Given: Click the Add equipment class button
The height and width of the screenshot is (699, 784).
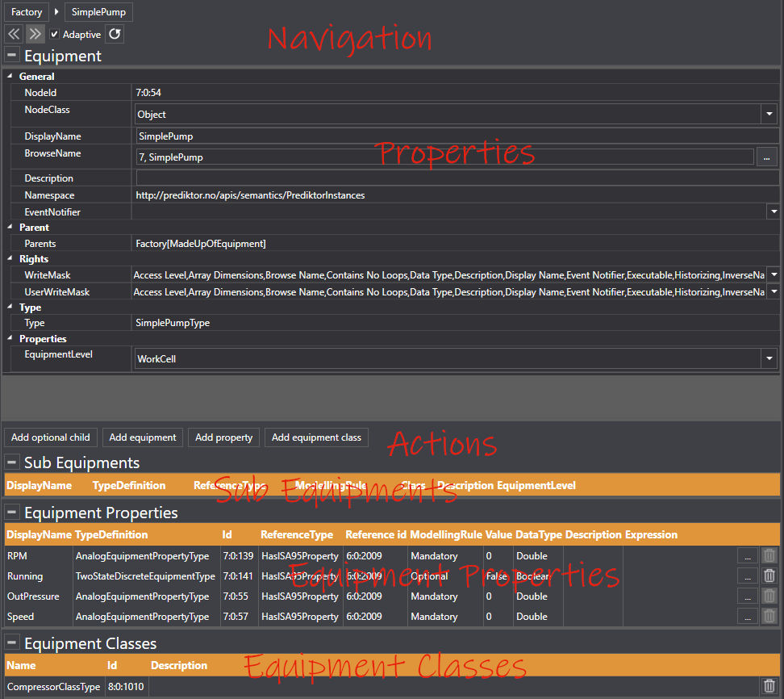Looking at the screenshot, I should pyautogui.click(x=316, y=437).
